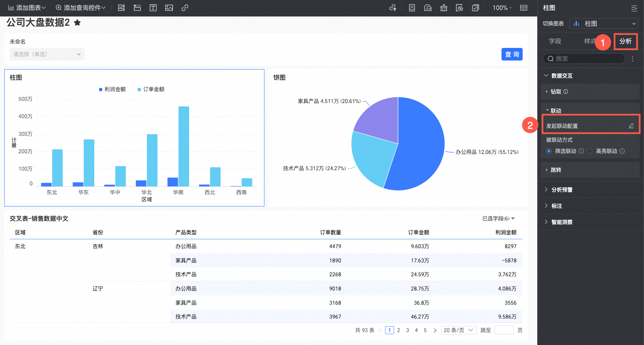Select the 筛选联动 radio button

pyautogui.click(x=549, y=151)
